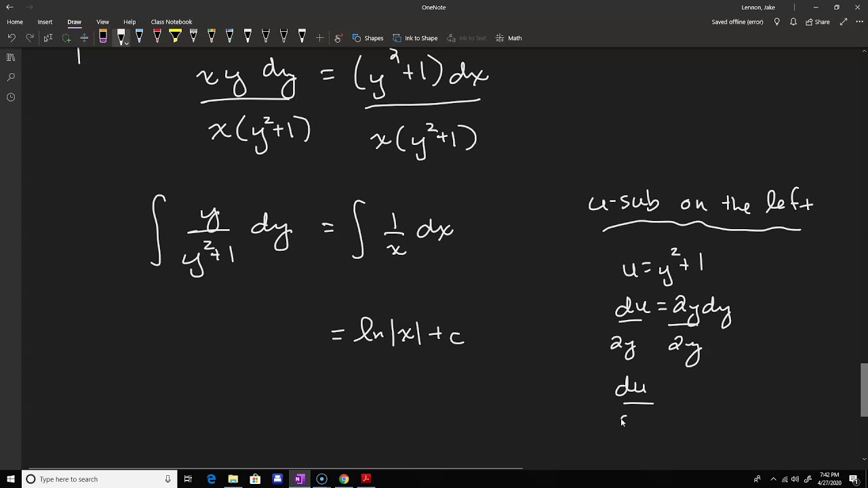This screenshot has width=868, height=488.
Task: Open Microsoft Store from taskbar
Action: click(255, 479)
